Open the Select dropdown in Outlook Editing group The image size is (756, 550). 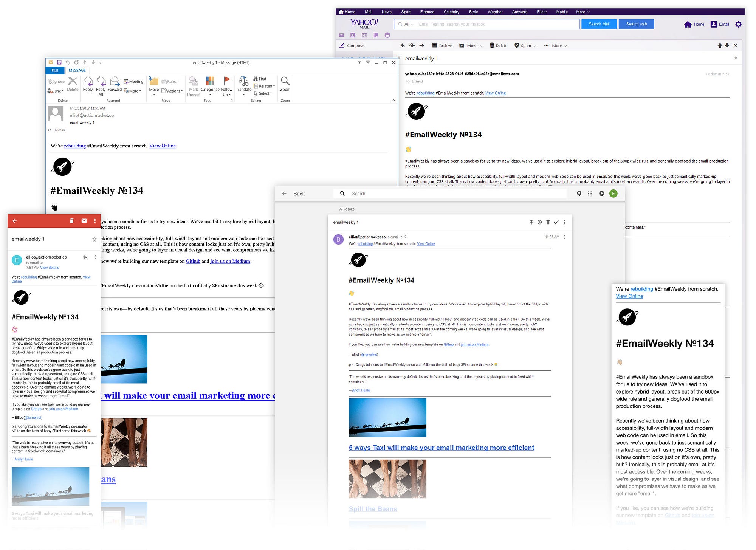pos(263,93)
